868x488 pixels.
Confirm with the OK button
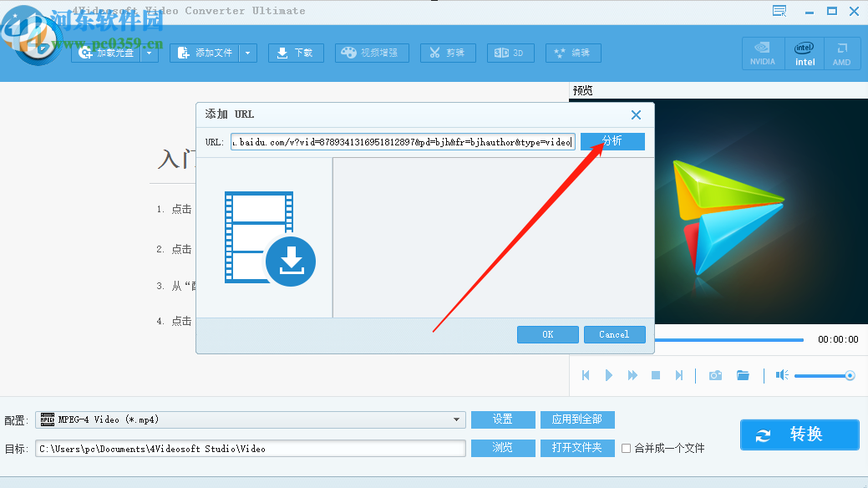coord(547,334)
